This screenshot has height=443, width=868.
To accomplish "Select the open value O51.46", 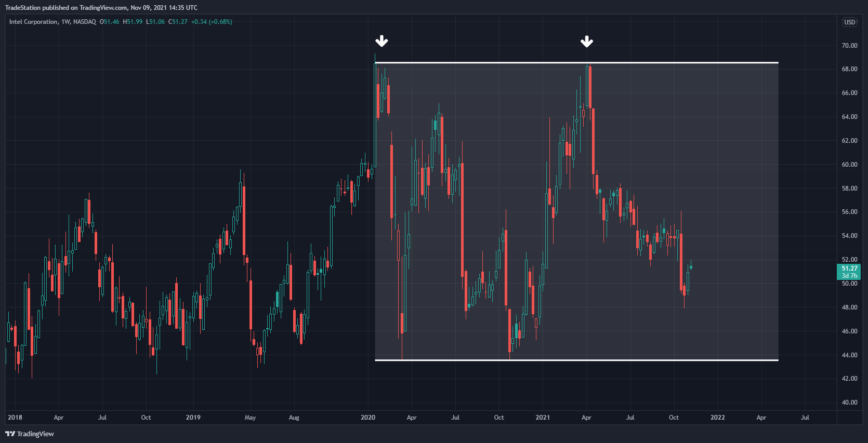I will click(110, 22).
